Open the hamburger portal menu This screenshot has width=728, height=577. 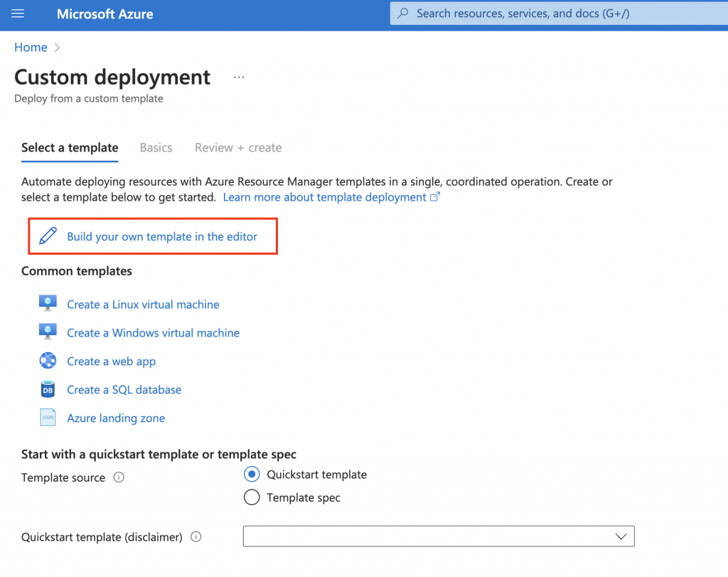tap(18, 14)
